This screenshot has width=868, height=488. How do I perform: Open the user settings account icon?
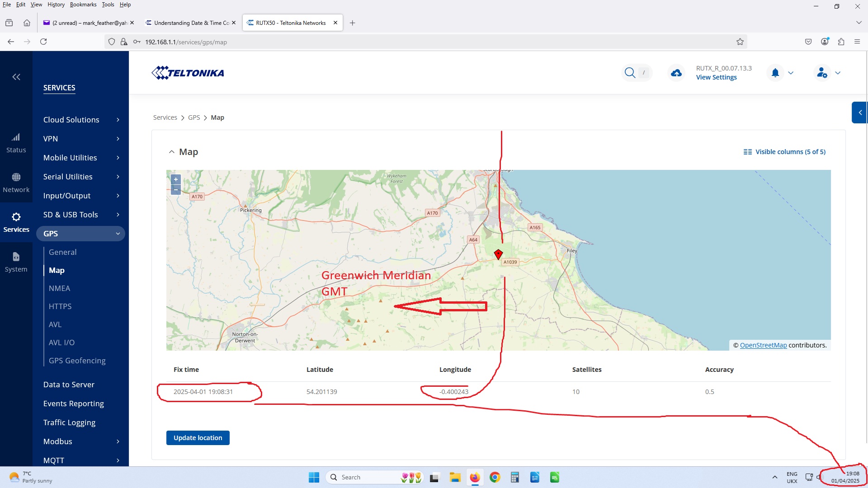click(822, 73)
